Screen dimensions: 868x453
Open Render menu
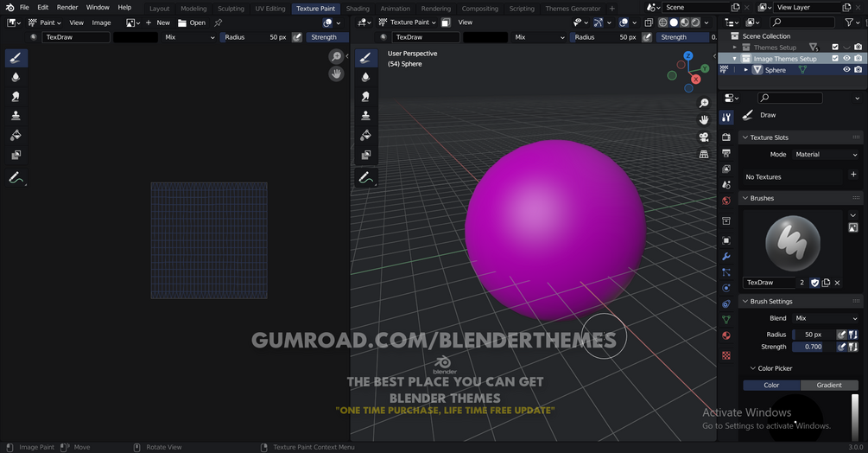point(67,7)
